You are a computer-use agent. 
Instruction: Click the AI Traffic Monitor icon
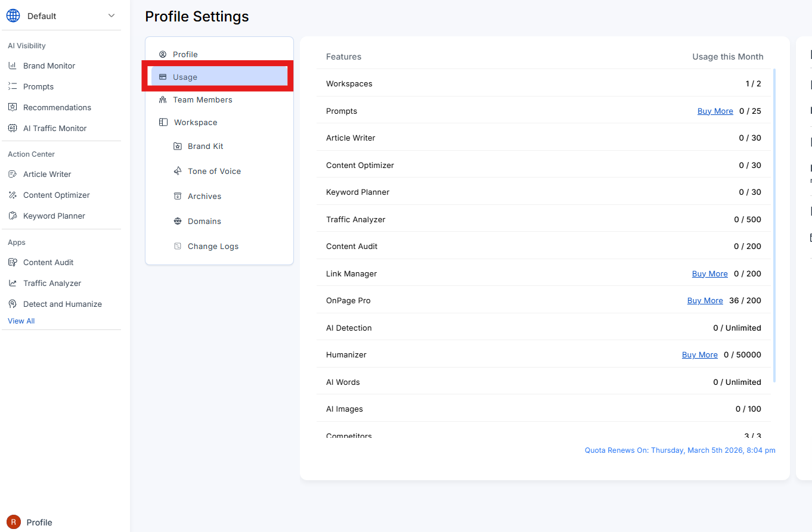pyautogui.click(x=13, y=129)
